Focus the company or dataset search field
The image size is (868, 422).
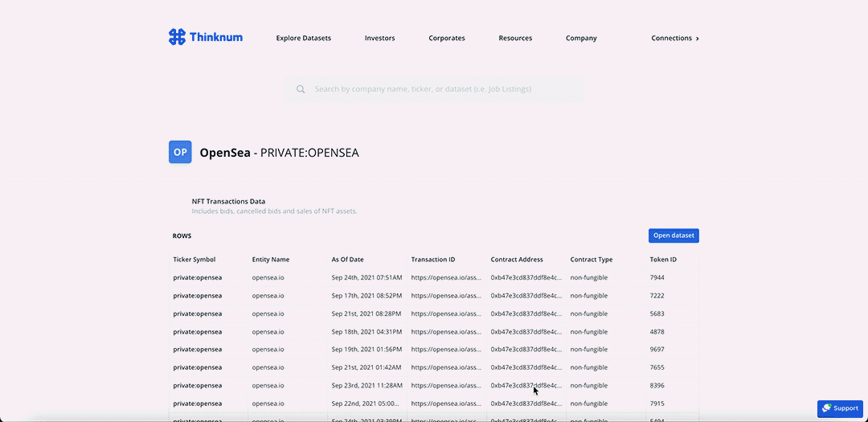point(434,89)
